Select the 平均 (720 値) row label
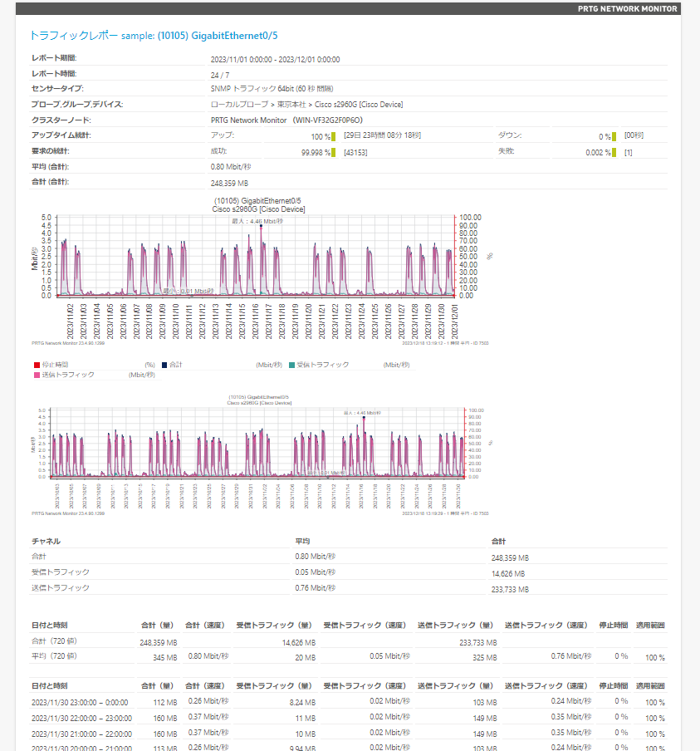 coord(54,656)
